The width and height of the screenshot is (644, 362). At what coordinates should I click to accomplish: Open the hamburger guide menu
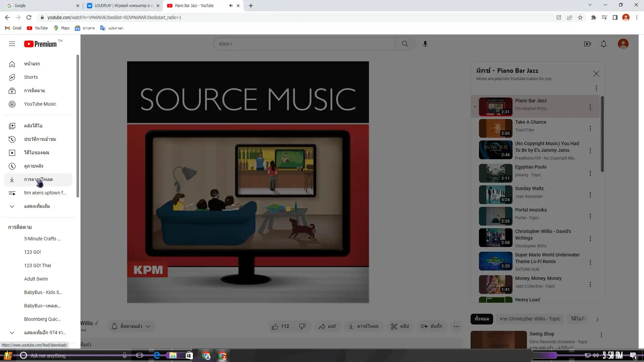[12, 44]
